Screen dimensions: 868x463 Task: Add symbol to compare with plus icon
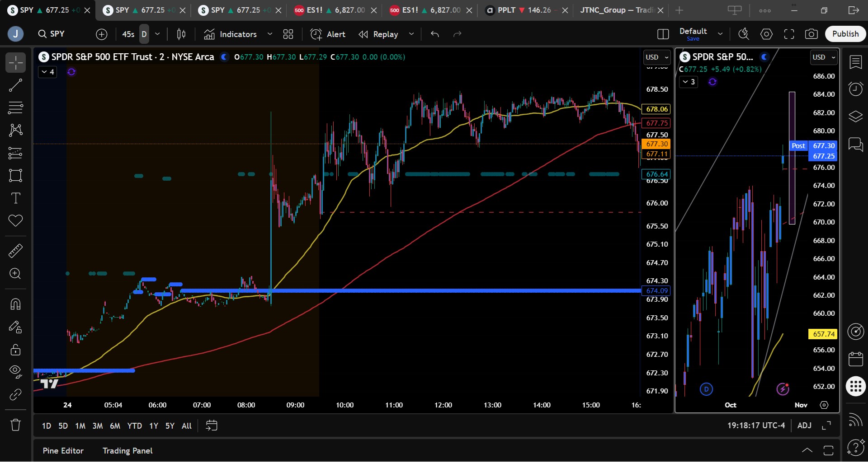102,34
